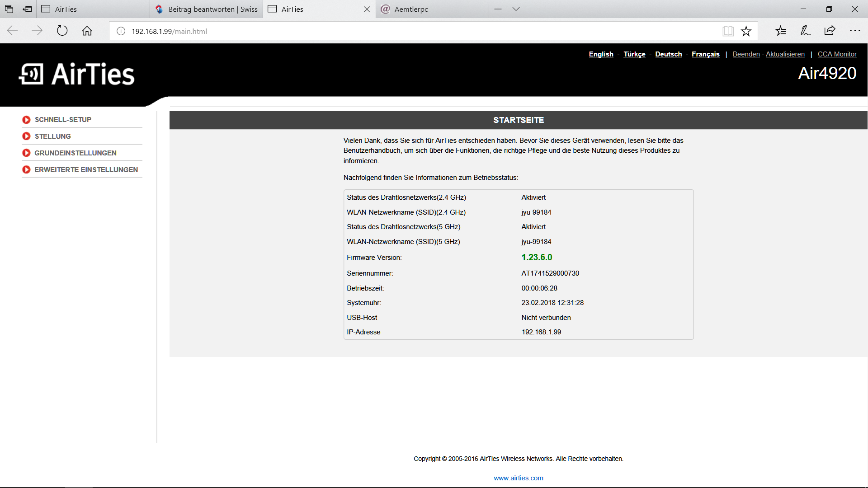The height and width of the screenshot is (488, 868).
Task: Click the web notes pen icon
Action: click(805, 31)
